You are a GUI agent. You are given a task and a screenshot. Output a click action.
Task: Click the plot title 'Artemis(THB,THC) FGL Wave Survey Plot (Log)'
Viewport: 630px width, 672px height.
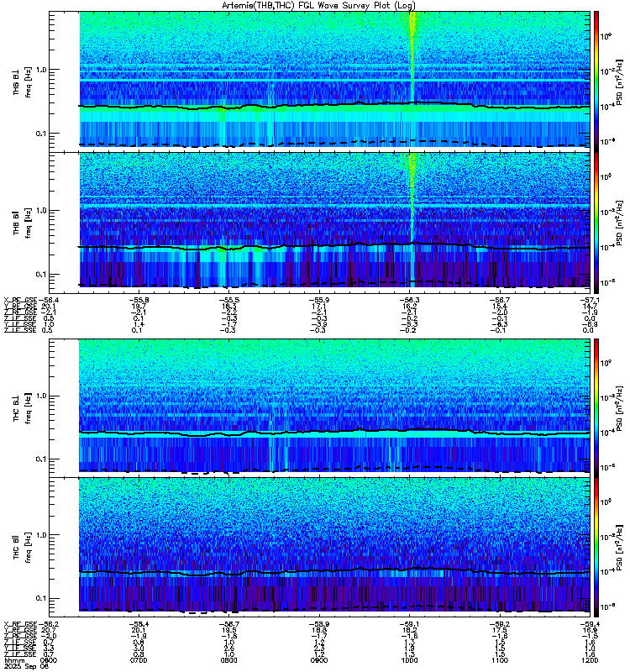pos(318,5)
